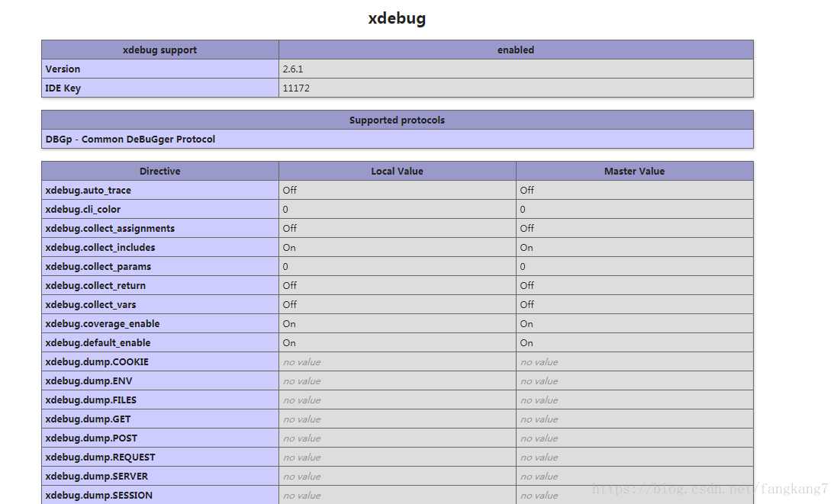Select the 'Supported protocols' header
Screen dimensions: 837x504
click(x=398, y=120)
